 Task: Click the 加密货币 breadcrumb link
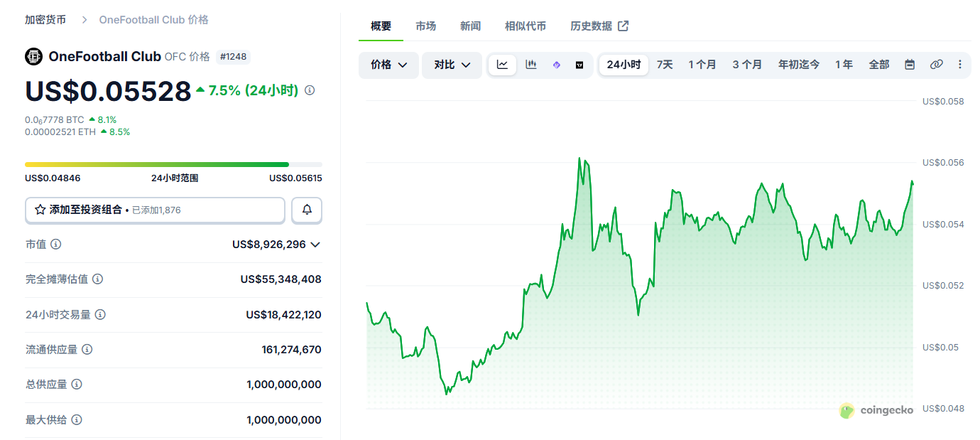[45, 19]
